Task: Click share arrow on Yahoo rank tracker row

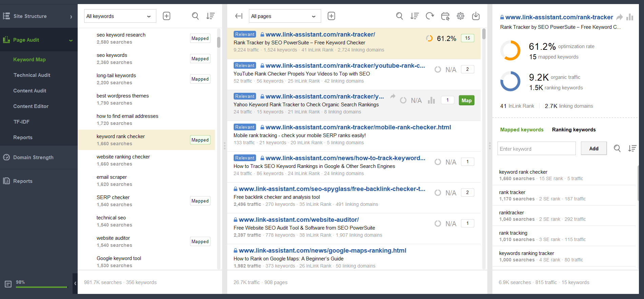Action: click(393, 97)
